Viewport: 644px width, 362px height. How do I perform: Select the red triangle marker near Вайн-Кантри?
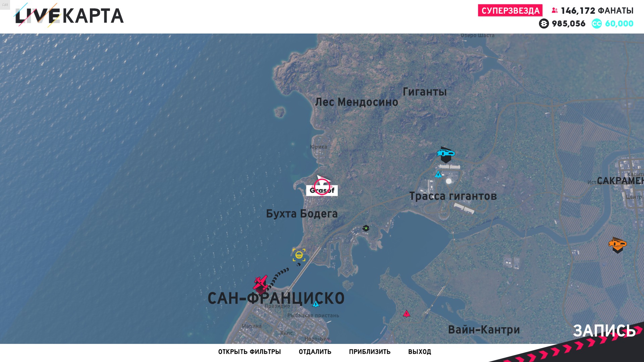tap(407, 314)
